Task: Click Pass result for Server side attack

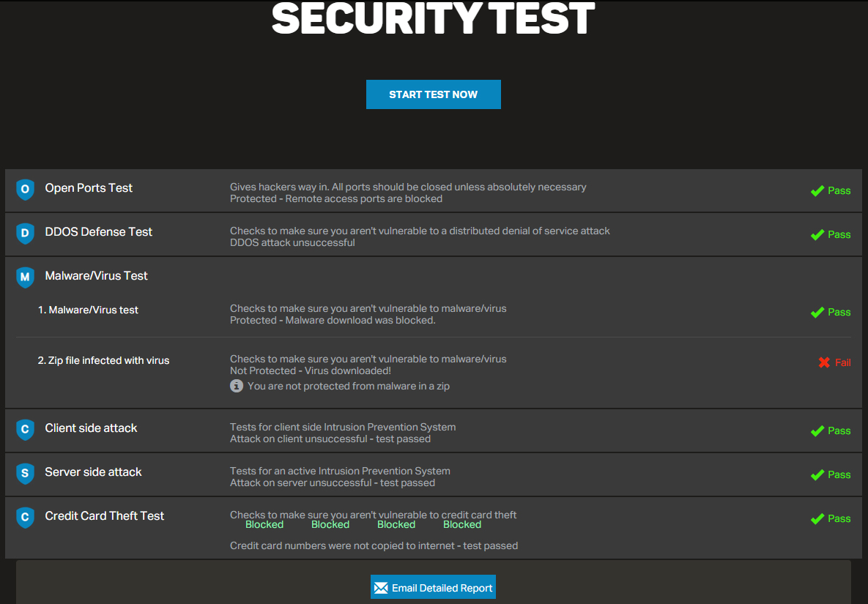Action: pos(839,475)
